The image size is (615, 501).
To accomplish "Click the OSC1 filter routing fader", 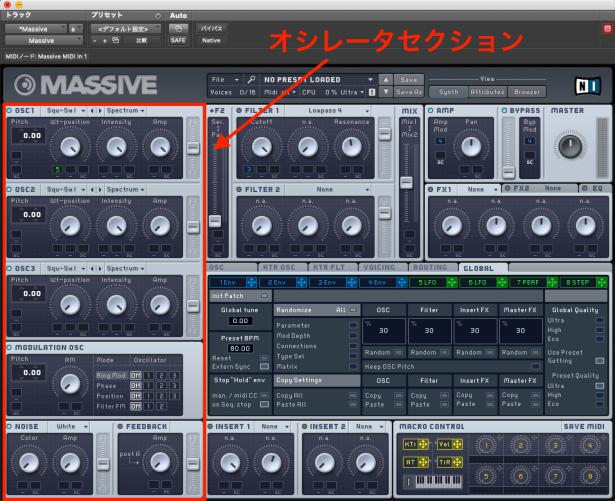I will pos(194,147).
